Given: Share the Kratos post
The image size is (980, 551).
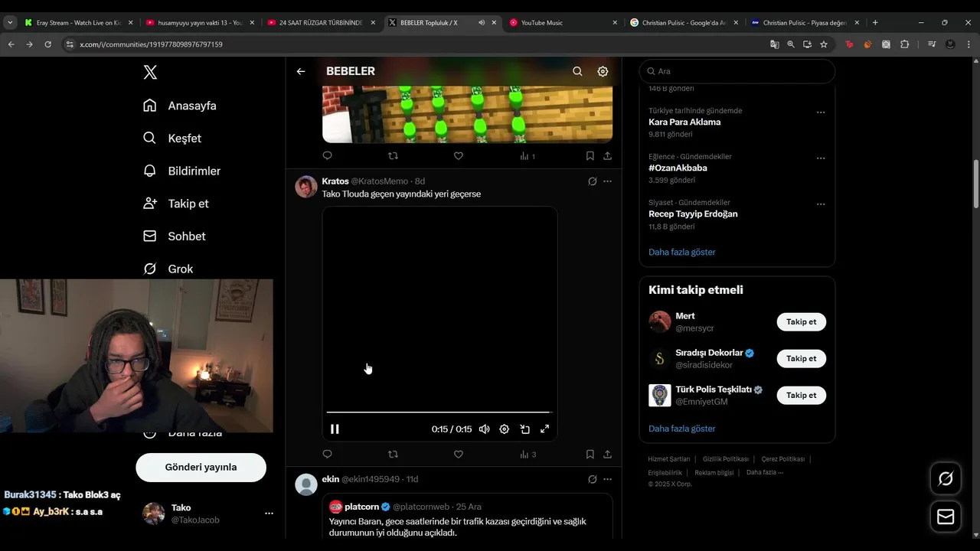Looking at the screenshot, I should click(607, 455).
